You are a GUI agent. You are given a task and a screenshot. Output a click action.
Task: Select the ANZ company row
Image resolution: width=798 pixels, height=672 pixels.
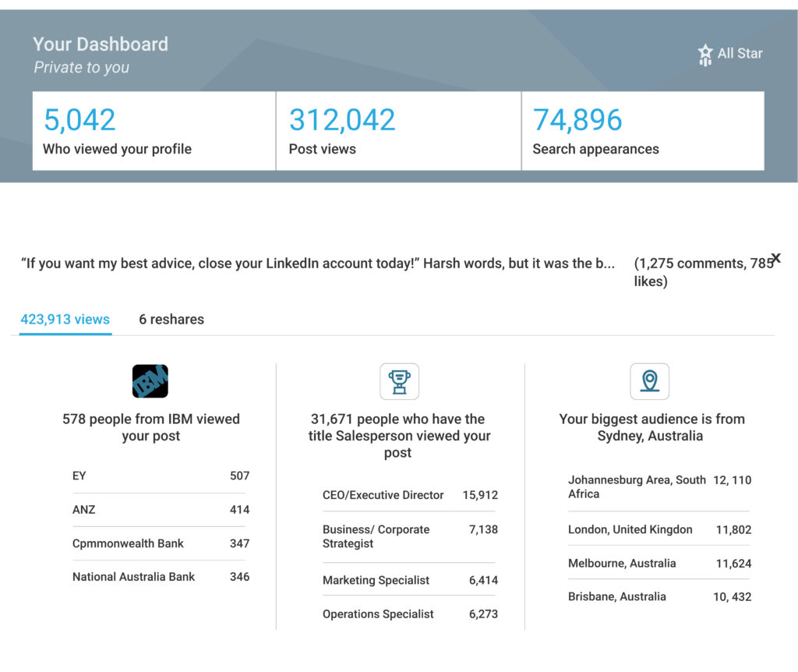(161, 510)
